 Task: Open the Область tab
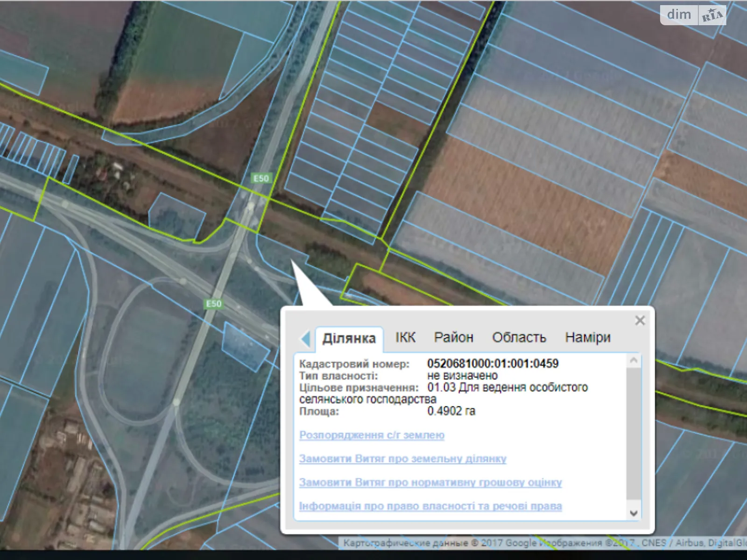[519, 337]
